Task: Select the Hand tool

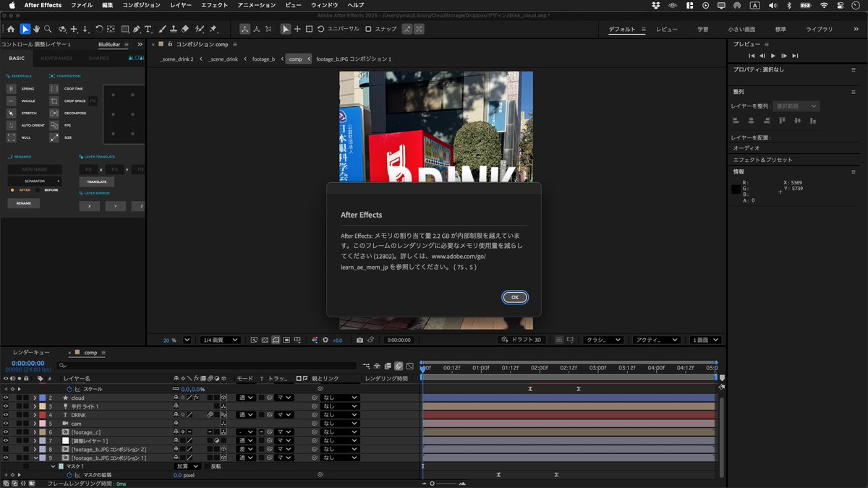Action: point(37,29)
